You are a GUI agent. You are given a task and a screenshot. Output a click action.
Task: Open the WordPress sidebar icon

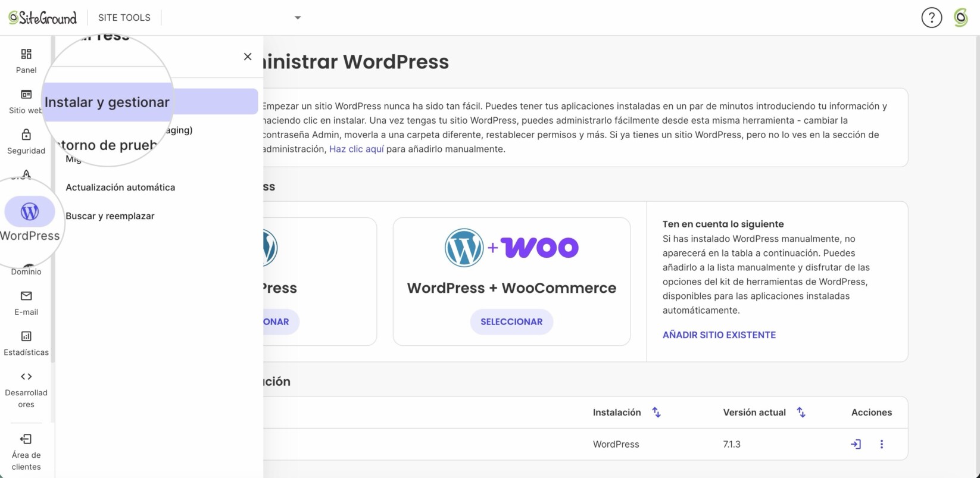point(30,211)
